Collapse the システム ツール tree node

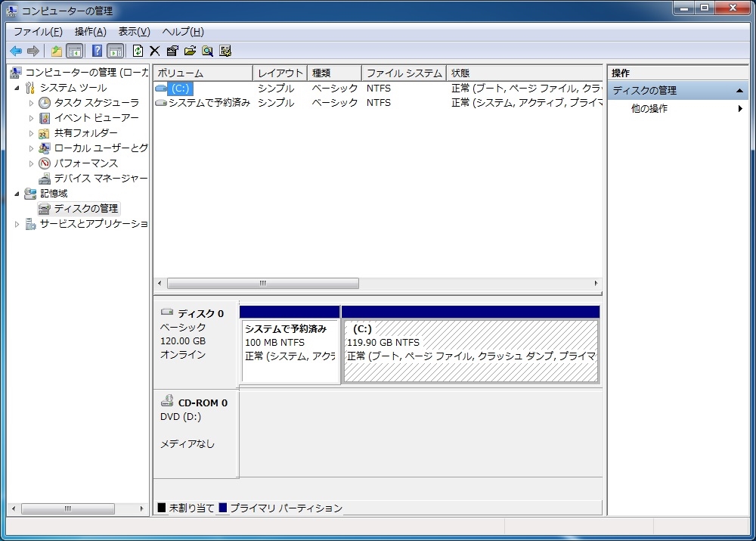point(17,88)
